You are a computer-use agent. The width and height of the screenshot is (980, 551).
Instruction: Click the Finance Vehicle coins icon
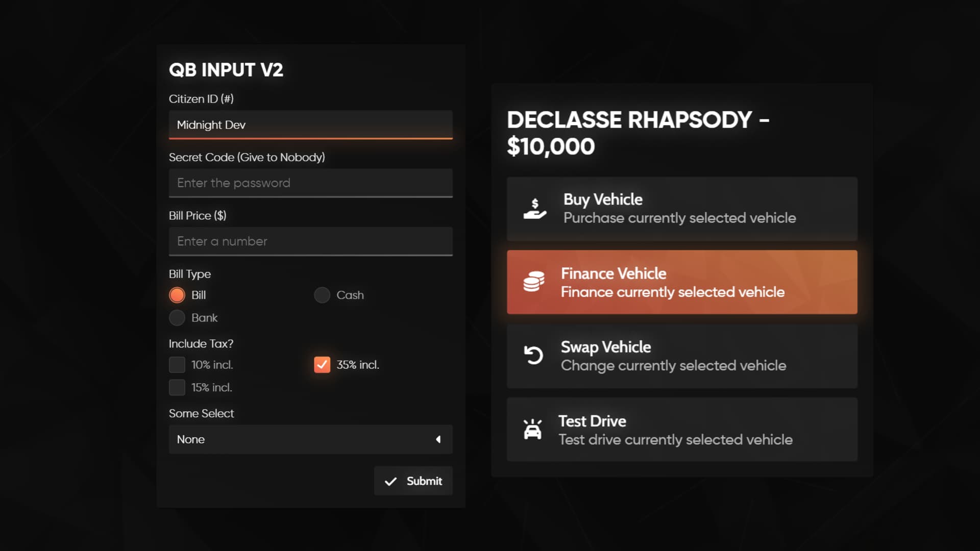[533, 282]
